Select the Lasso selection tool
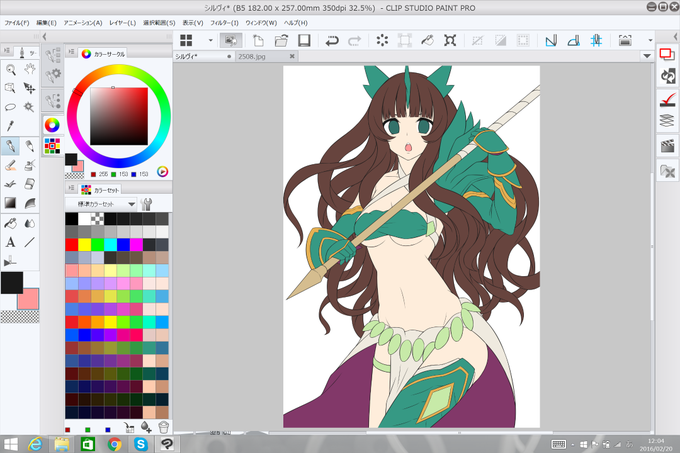Screen dimensions: 680x453 tap(10, 107)
